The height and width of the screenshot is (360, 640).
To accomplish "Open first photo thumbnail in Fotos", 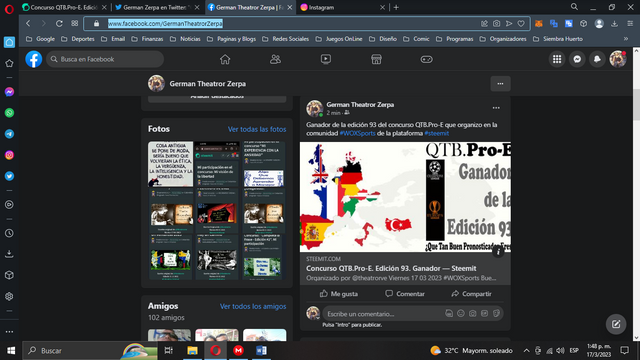I will [x=171, y=164].
